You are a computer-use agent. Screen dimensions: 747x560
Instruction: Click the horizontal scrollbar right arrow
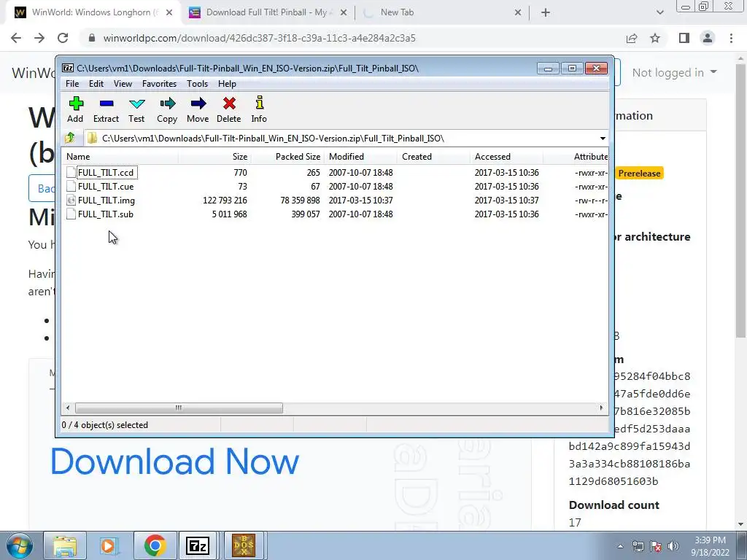click(x=601, y=408)
